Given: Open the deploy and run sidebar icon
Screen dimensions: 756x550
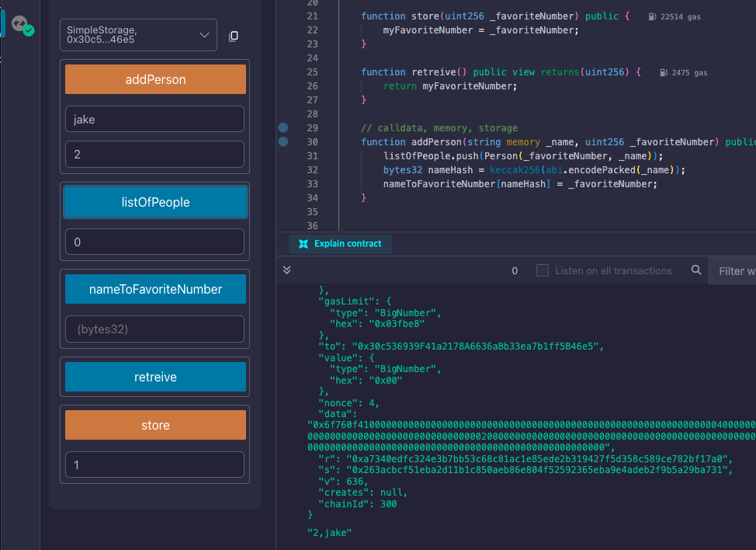Looking at the screenshot, I should (23, 26).
